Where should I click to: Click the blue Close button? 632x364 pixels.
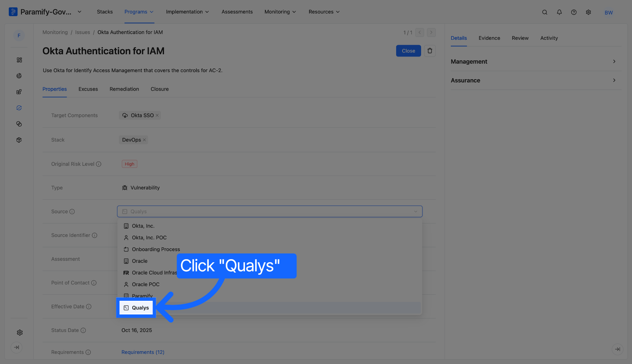(x=408, y=51)
